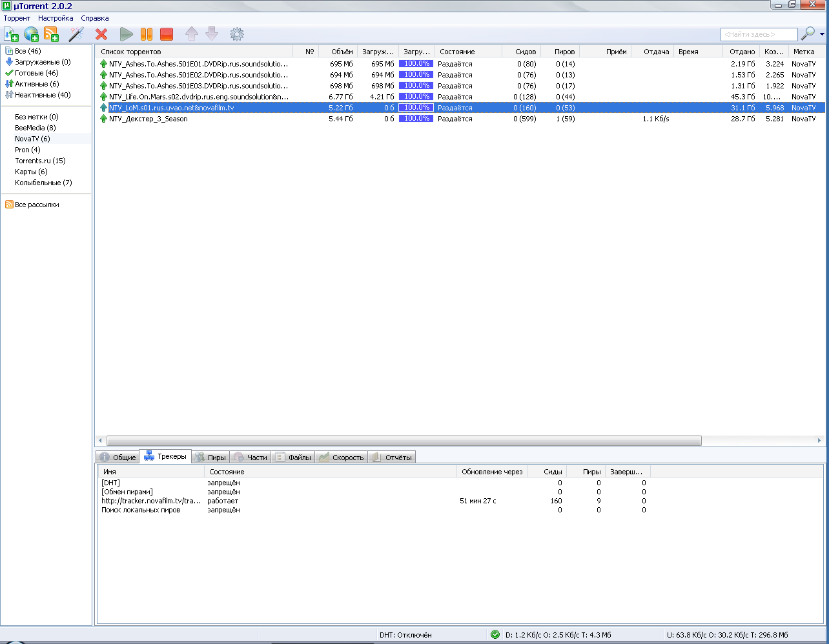The height and width of the screenshot is (644, 829).
Task: Click the Move Up Queue arrow icon
Action: (192, 34)
